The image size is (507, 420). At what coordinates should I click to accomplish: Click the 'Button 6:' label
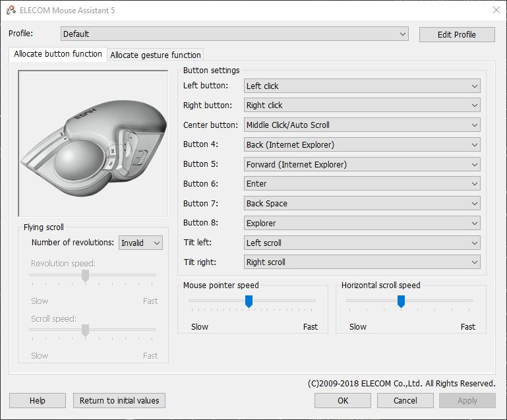click(x=201, y=184)
